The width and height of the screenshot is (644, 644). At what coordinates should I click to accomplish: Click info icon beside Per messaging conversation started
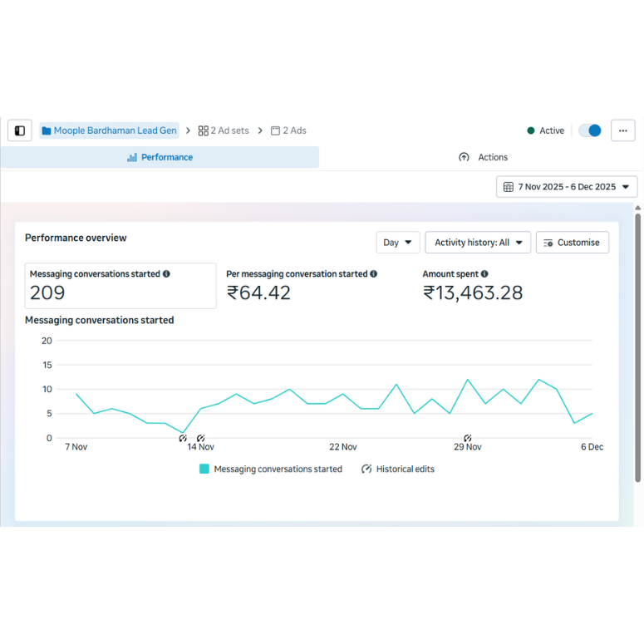[x=373, y=274]
